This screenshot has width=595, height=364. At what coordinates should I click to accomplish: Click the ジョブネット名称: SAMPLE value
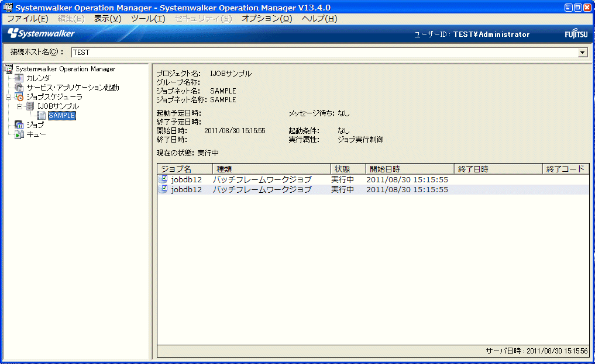coord(223,99)
